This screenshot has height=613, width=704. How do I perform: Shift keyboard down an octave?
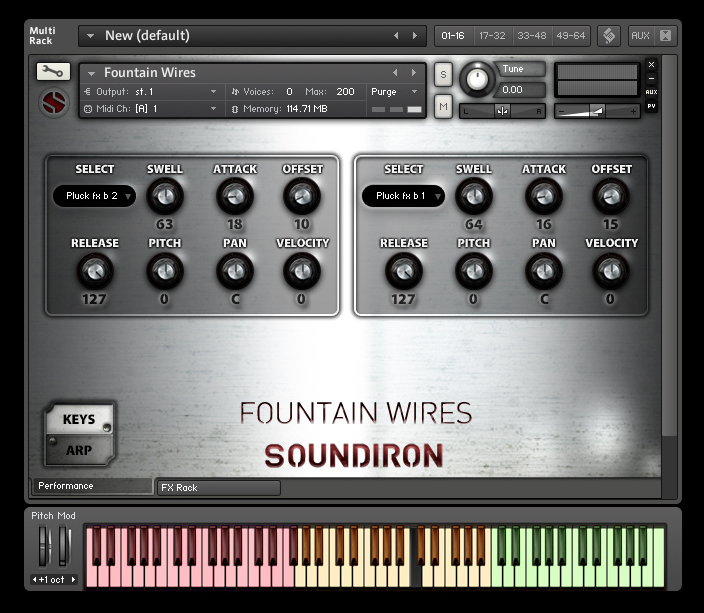click(x=34, y=579)
